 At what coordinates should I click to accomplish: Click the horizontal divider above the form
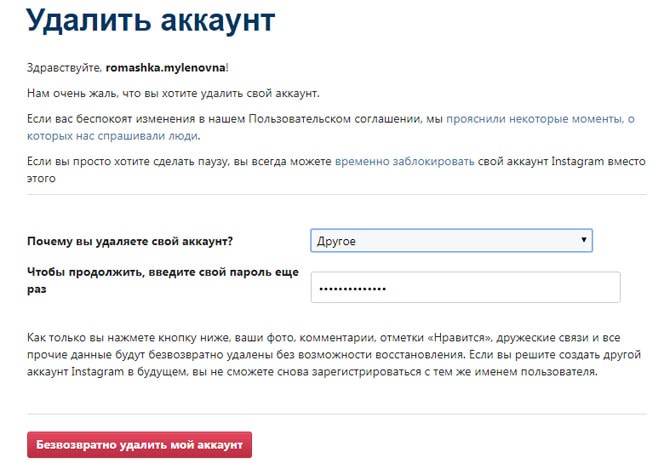(337, 194)
